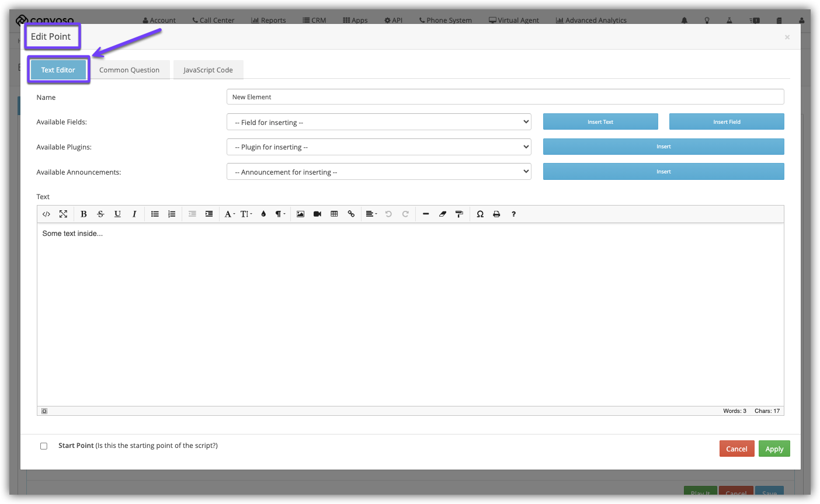The width and height of the screenshot is (820, 504).
Task: Click the insert video camera icon
Action: point(317,214)
